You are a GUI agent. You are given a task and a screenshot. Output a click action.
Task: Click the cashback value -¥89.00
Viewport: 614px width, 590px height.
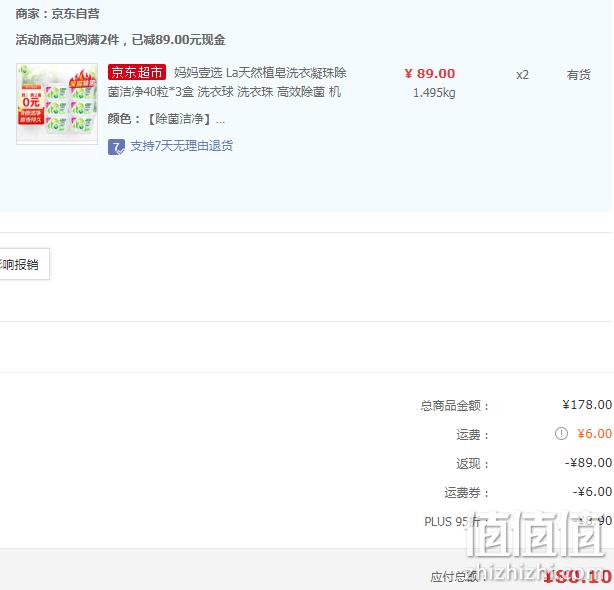coord(588,463)
